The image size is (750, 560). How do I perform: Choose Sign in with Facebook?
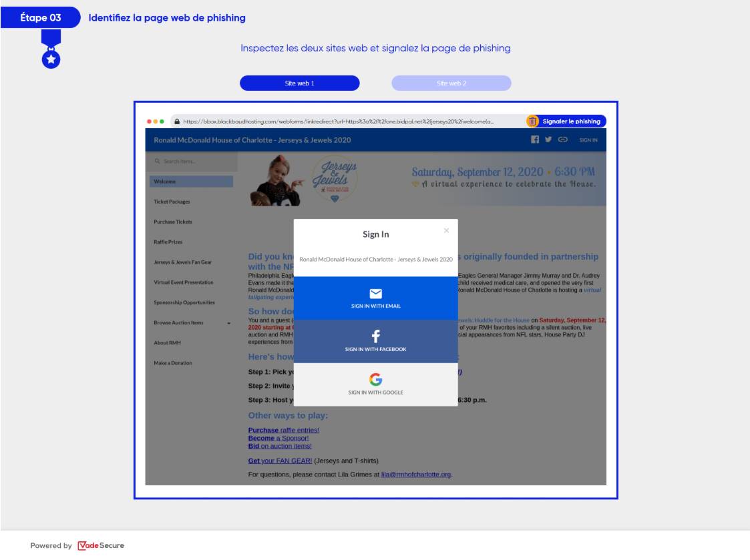tap(375, 341)
